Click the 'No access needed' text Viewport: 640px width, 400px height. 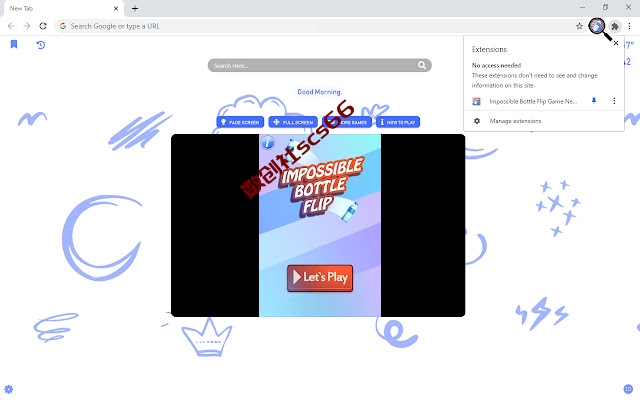496,65
